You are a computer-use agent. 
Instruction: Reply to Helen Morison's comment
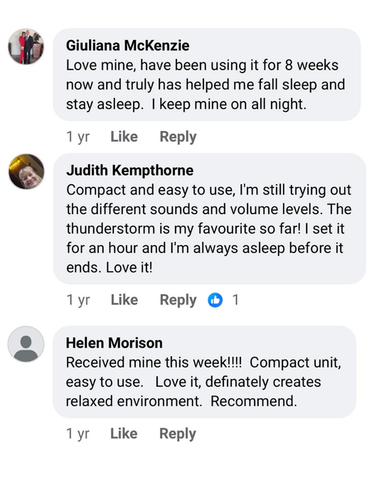(178, 434)
